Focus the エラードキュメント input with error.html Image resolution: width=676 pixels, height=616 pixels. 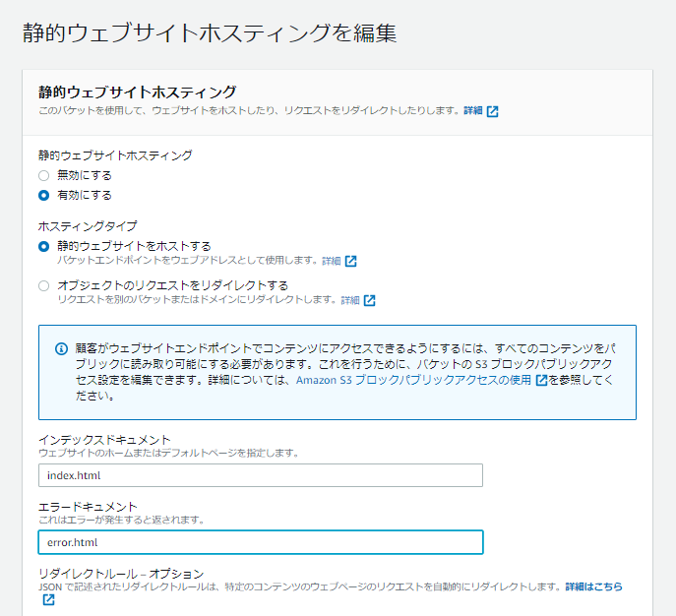tap(261, 542)
